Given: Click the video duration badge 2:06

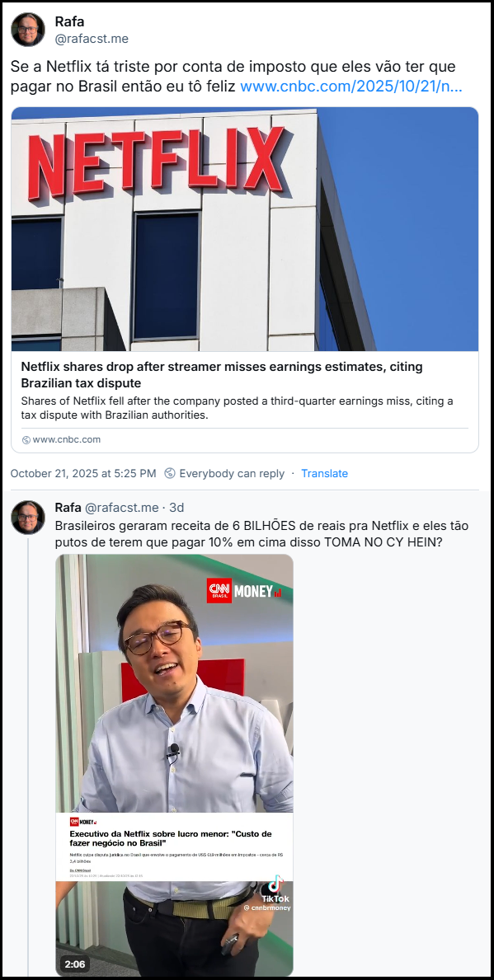Looking at the screenshot, I should [75, 964].
